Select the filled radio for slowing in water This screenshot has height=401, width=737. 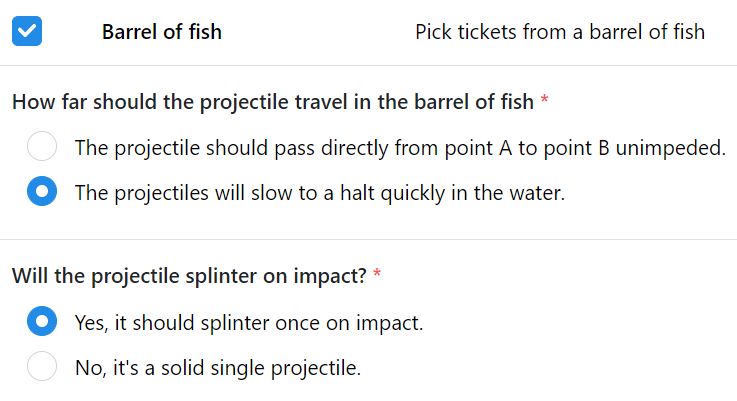pyautogui.click(x=42, y=191)
